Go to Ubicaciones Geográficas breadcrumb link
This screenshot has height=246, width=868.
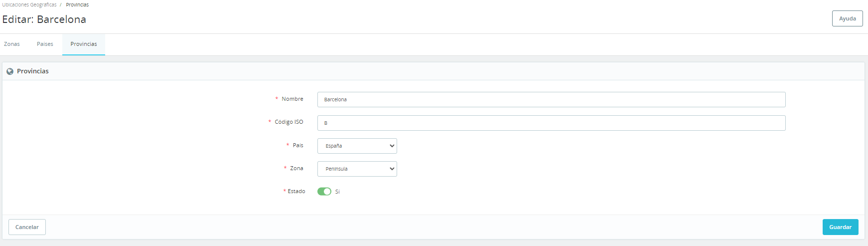(x=29, y=4)
